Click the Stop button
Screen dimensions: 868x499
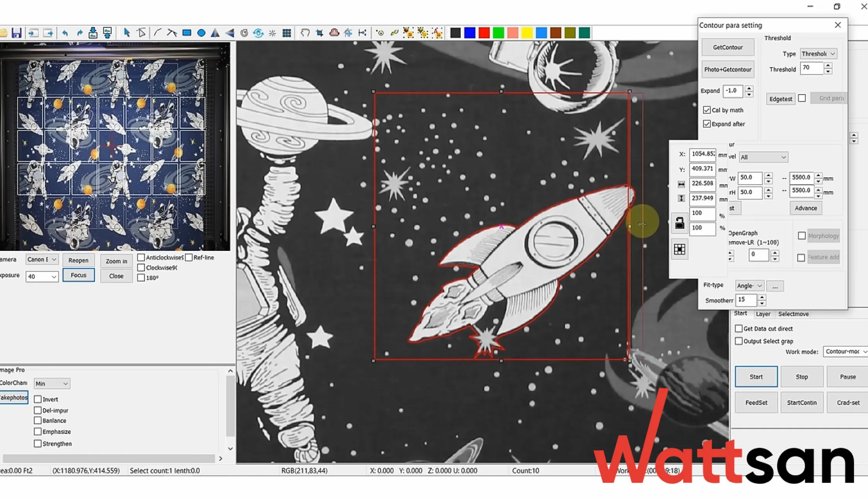802,377
